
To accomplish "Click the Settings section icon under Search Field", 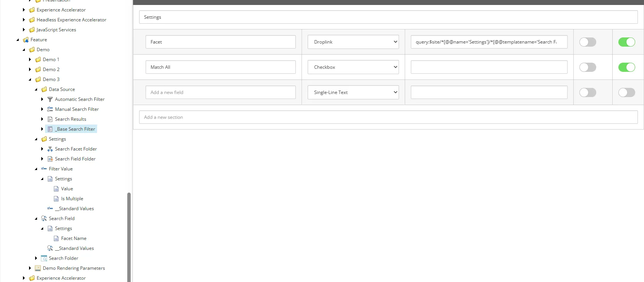I will pyautogui.click(x=50, y=229).
